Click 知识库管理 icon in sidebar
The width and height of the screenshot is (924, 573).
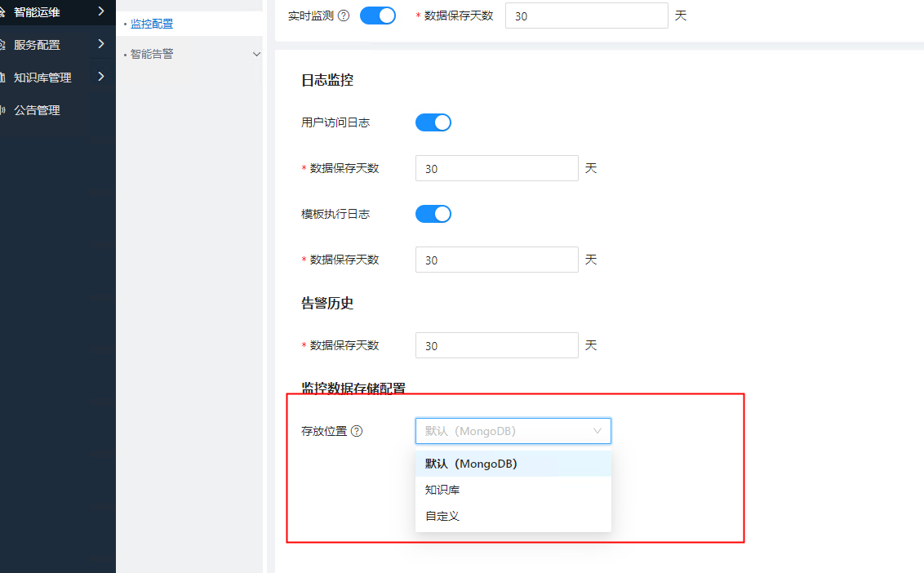click(x=2, y=78)
